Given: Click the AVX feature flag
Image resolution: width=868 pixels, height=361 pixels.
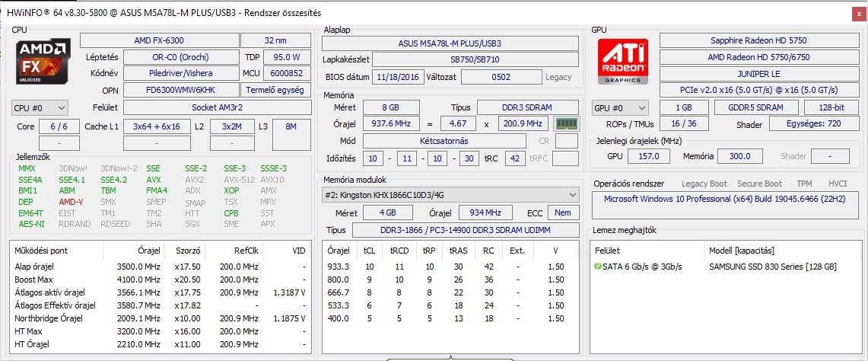Looking at the screenshot, I should point(154,180).
